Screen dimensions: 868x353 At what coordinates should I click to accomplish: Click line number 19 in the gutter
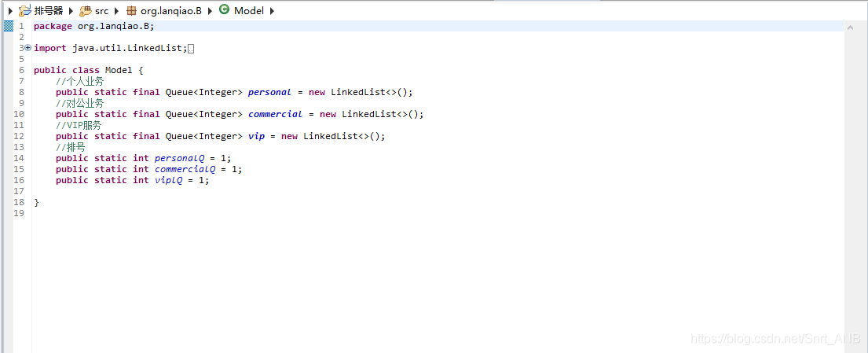coord(20,213)
